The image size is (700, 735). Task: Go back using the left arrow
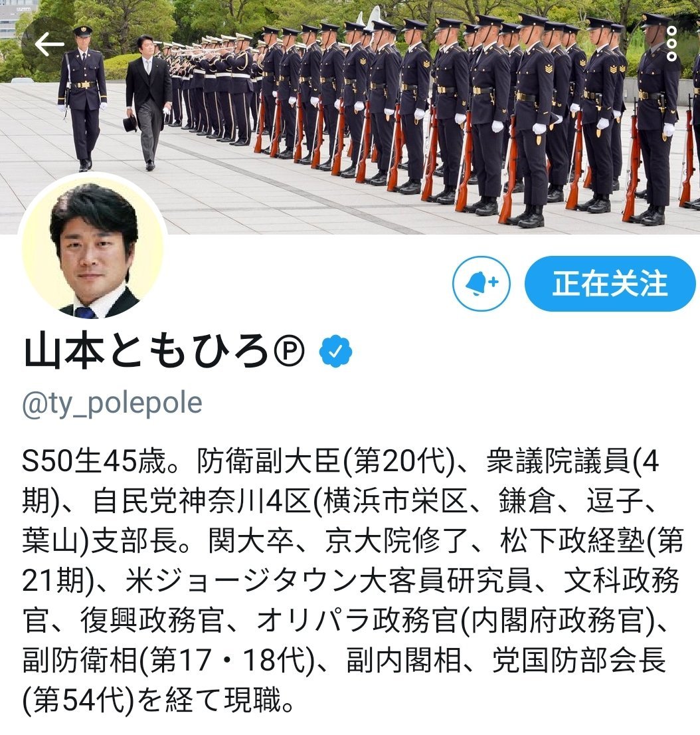[49, 45]
